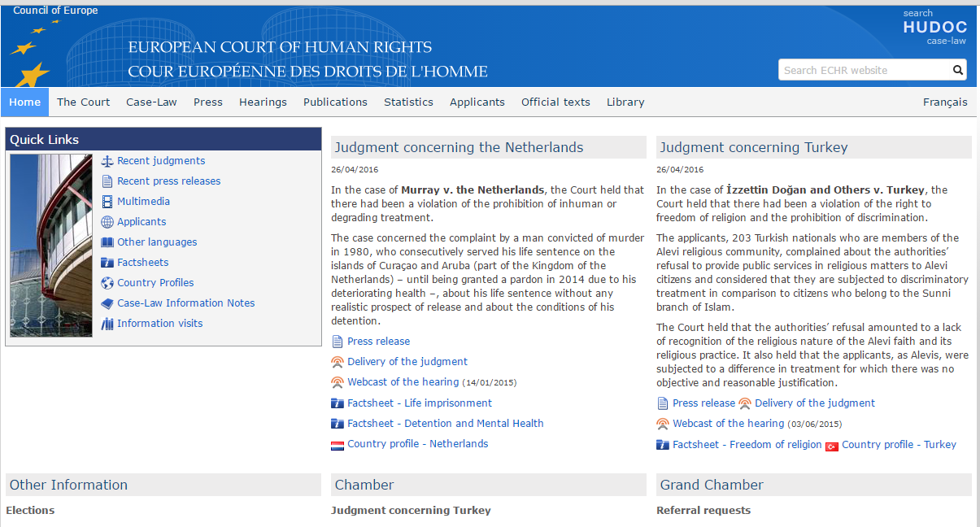Viewport: 980px width, 527px height.
Task: Open the Official texts menu
Action: tap(555, 102)
